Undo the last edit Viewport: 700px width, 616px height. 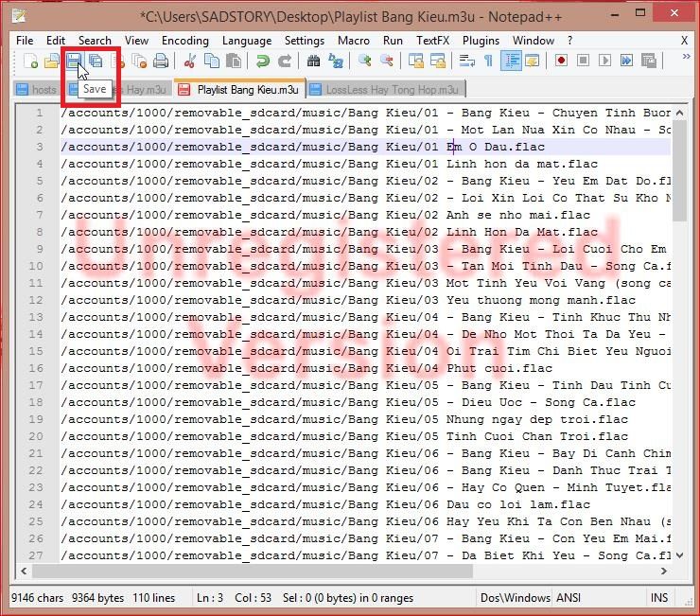pos(263,61)
